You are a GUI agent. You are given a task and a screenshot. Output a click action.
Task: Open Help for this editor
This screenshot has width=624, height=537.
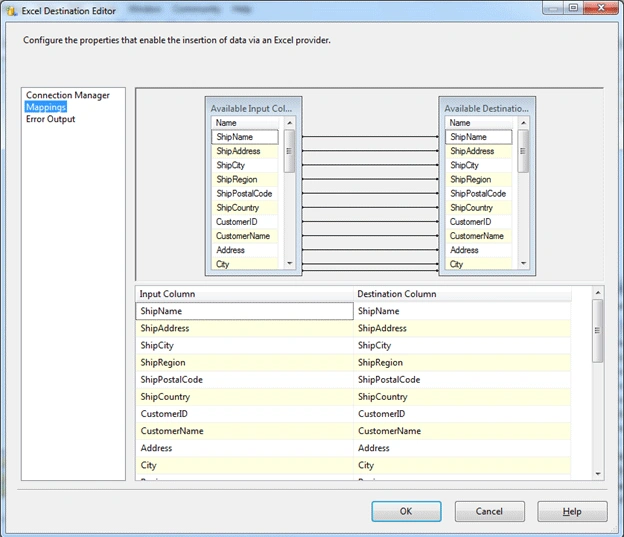click(572, 511)
